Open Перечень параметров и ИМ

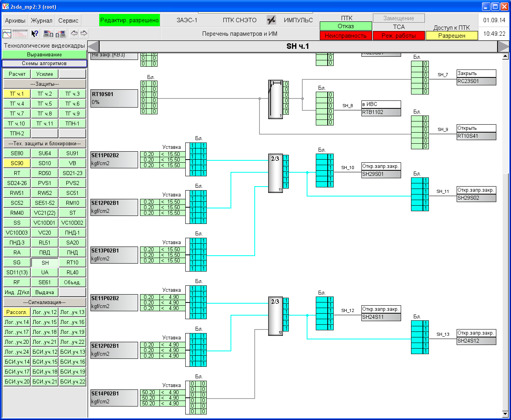pyautogui.click(x=240, y=34)
